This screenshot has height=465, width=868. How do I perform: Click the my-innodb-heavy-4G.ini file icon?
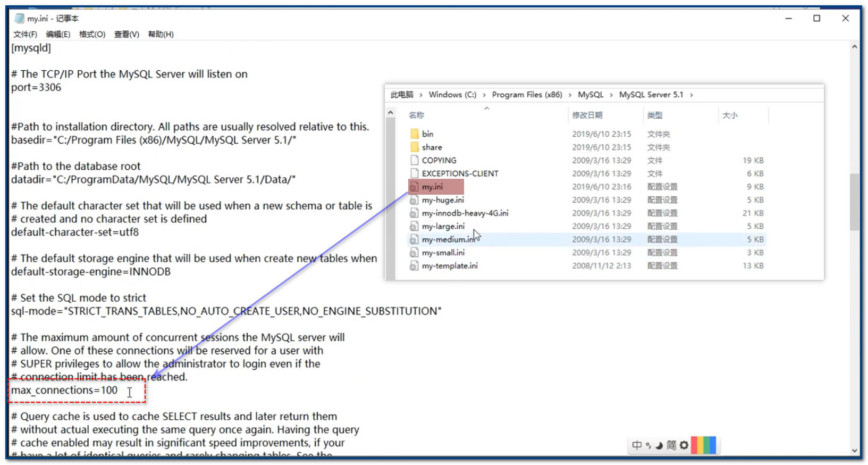coord(414,213)
